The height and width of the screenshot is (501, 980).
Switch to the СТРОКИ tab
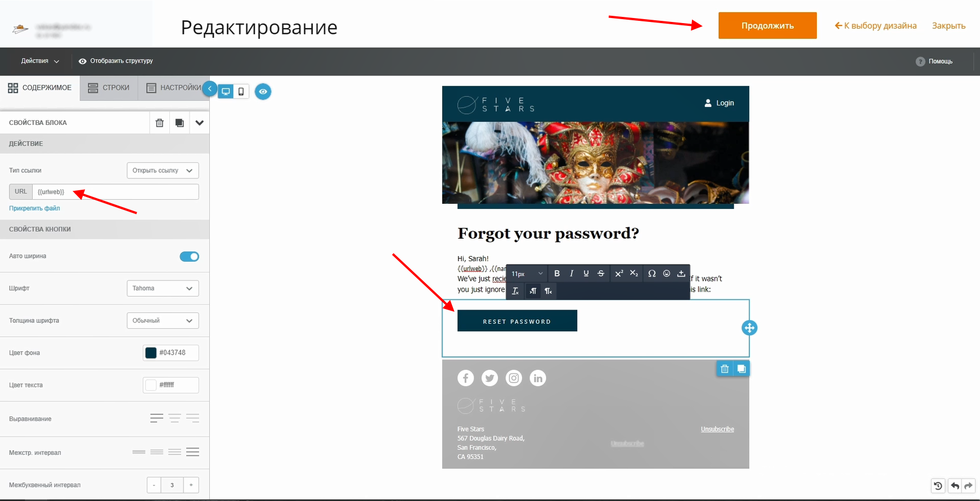tap(109, 88)
